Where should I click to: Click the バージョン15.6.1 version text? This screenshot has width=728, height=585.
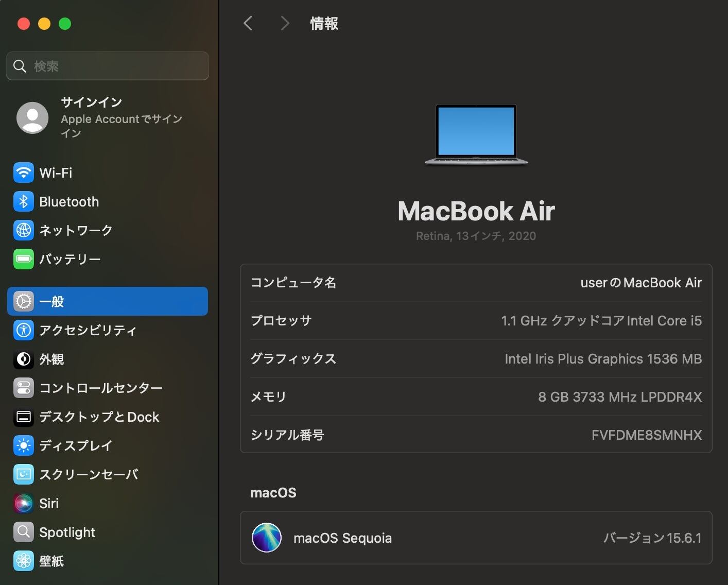(x=652, y=538)
